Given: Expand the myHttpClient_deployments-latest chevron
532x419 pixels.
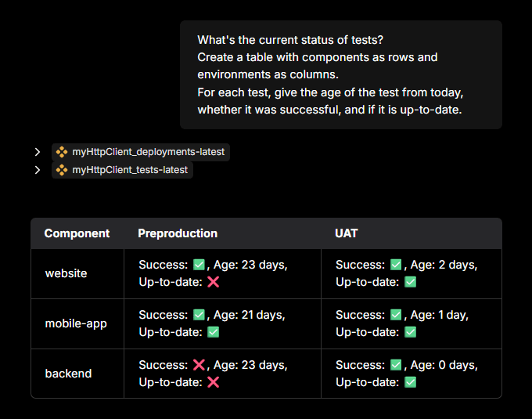Looking at the screenshot, I should coord(38,152).
